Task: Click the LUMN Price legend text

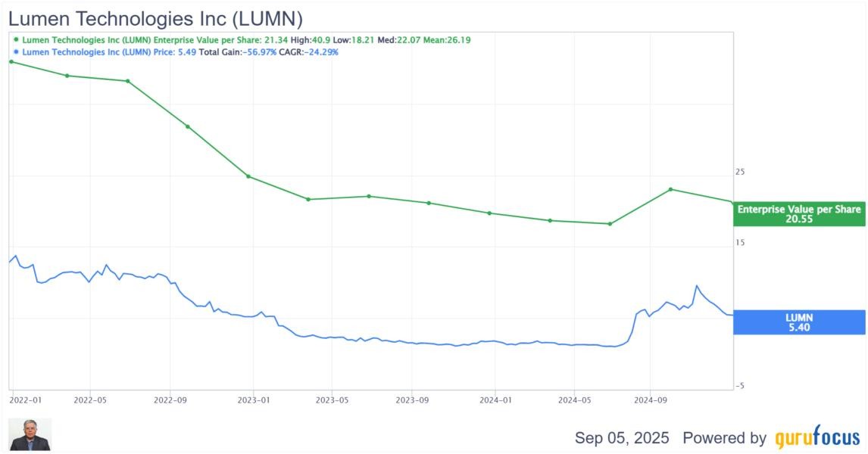Action: coord(180,52)
